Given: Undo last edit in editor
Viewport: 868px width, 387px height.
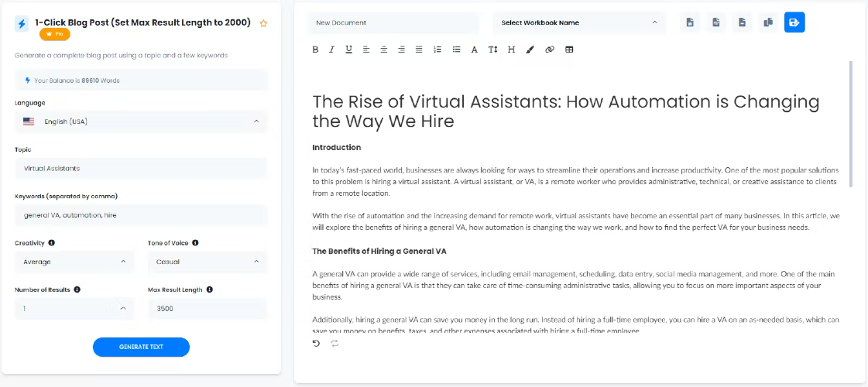Looking at the screenshot, I should (x=316, y=343).
